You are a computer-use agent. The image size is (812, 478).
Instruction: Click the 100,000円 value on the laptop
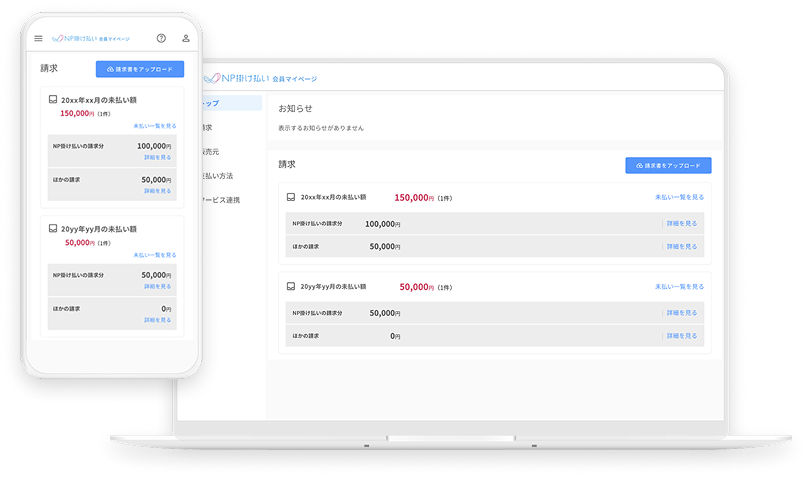tap(383, 224)
